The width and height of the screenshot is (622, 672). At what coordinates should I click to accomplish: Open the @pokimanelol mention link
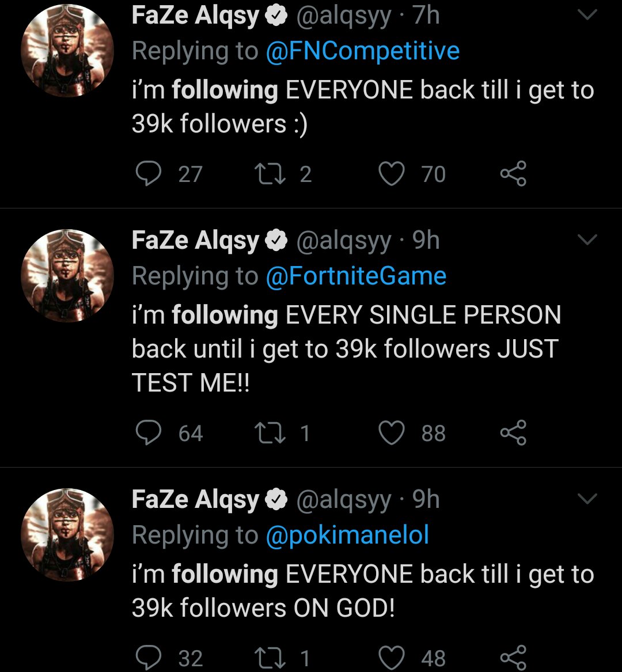coord(347,536)
